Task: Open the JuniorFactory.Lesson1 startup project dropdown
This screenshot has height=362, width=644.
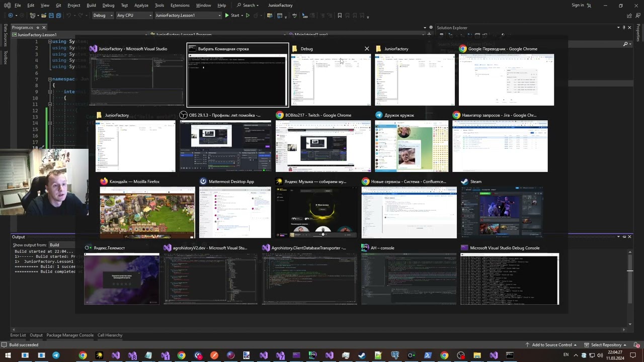Action: pos(188,16)
